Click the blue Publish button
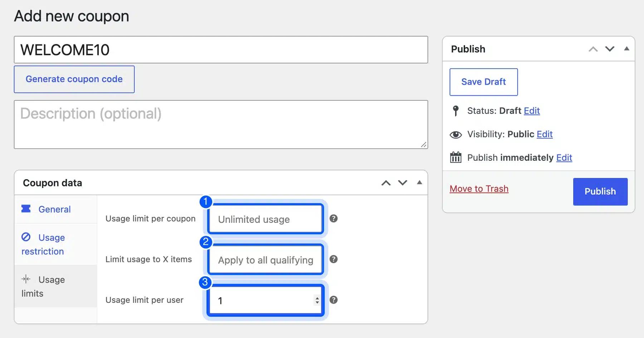Screen dimensions: 644x338 pos(600,192)
